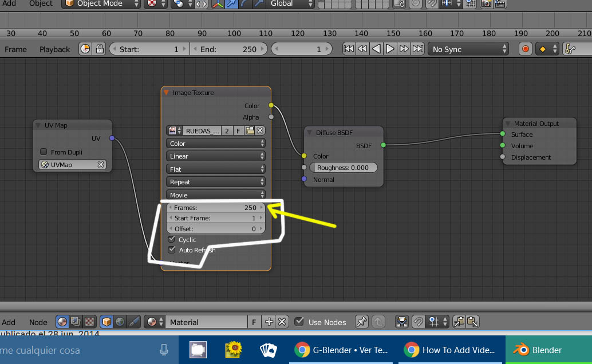This screenshot has height=364, width=592.
Task: Select the compositing node tree type icon
Action: click(76, 322)
